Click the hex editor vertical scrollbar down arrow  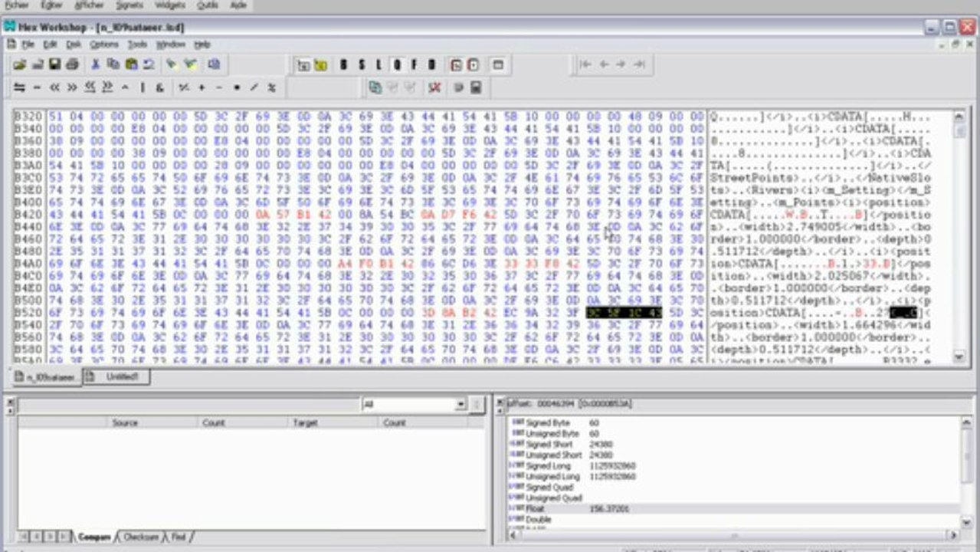(959, 356)
